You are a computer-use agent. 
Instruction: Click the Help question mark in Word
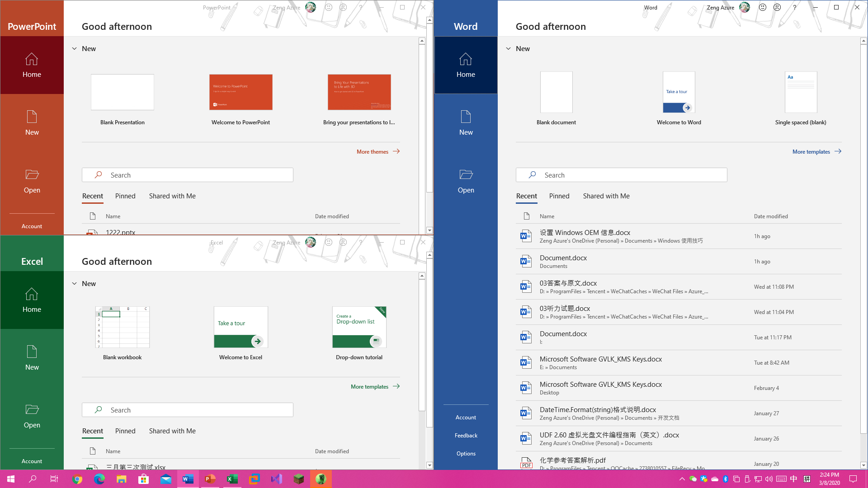click(x=794, y=7)
